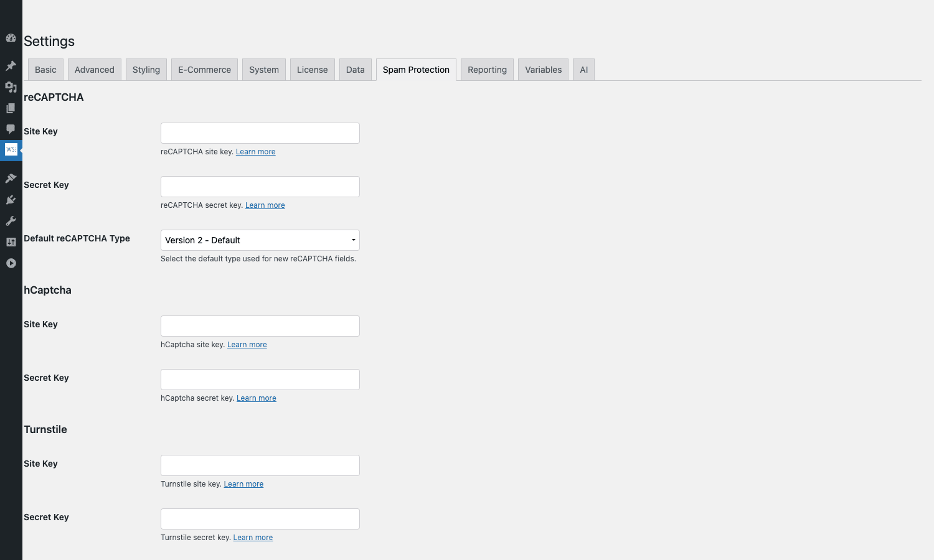Select the Spam Protection tab
The height and width of the screenshot is (560, 934).
click(416, 70)
